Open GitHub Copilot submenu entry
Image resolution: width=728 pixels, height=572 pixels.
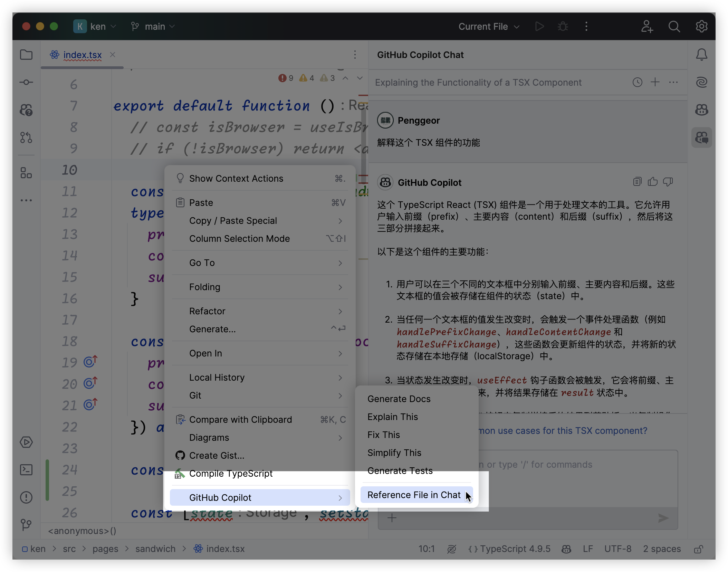pos(260,498)
